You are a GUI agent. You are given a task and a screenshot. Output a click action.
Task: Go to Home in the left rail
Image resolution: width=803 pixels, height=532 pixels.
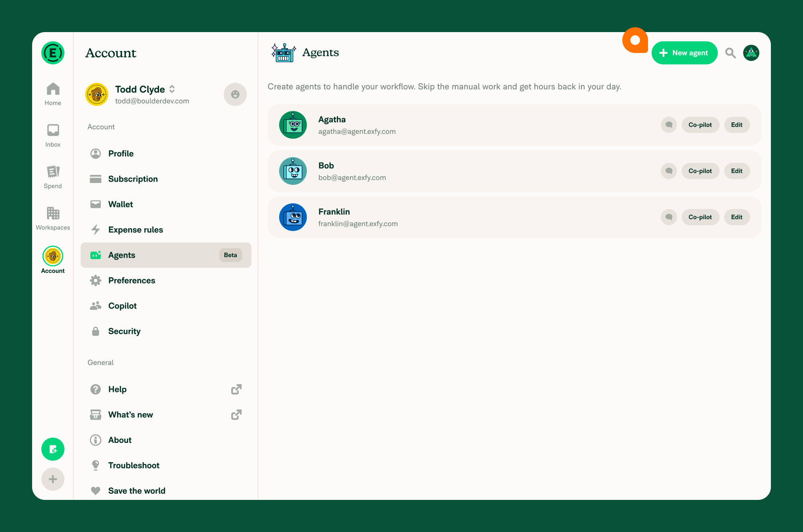(53, 94)
